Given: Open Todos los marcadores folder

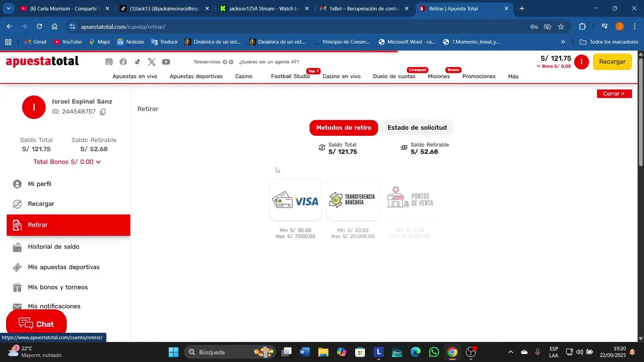Looking at the screenshot, I should [609, 42].
